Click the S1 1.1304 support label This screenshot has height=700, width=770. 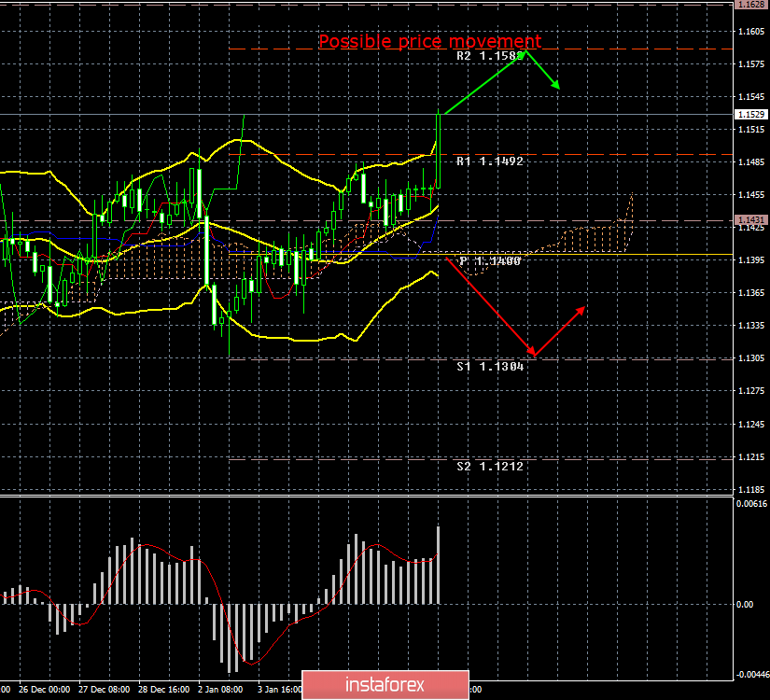[x=490, y=367]
